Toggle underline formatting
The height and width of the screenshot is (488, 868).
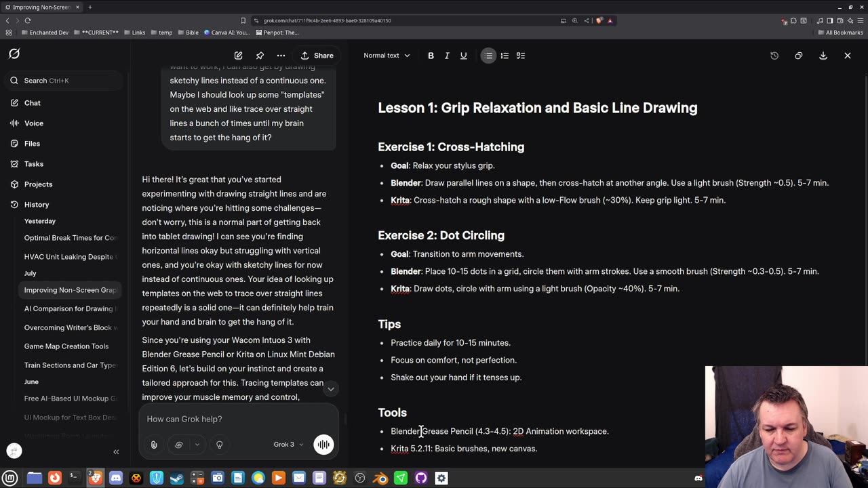click(464, 56)
